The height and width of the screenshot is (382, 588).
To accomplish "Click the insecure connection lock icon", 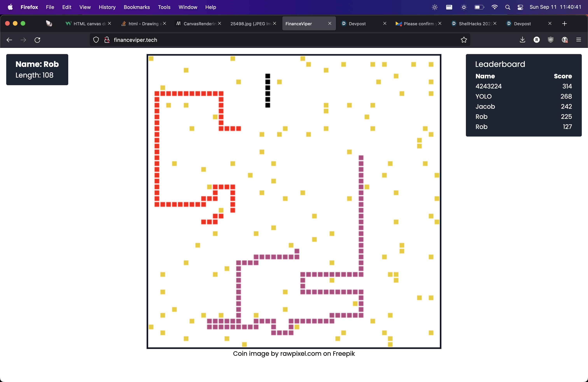I will [x=107, y=40].
